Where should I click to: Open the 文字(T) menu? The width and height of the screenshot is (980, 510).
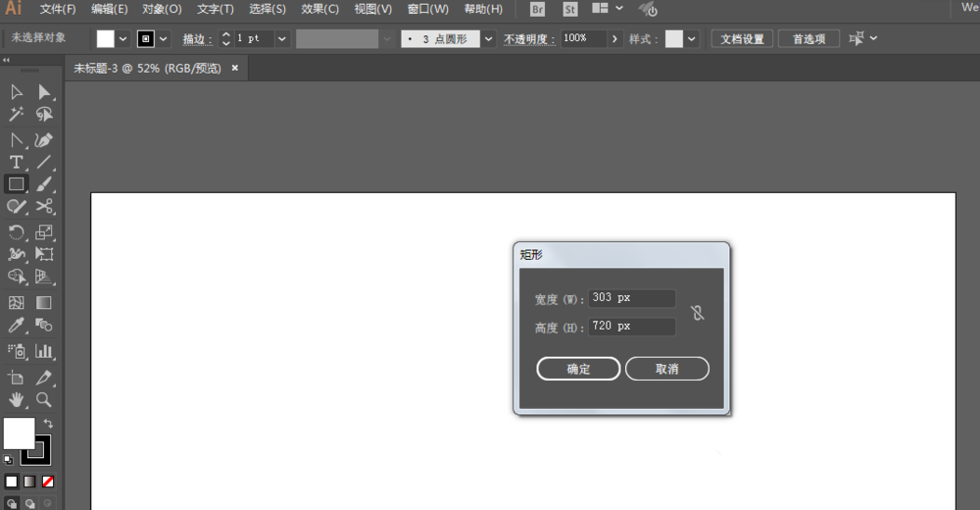pyautogui.click(x=215, y=10)
